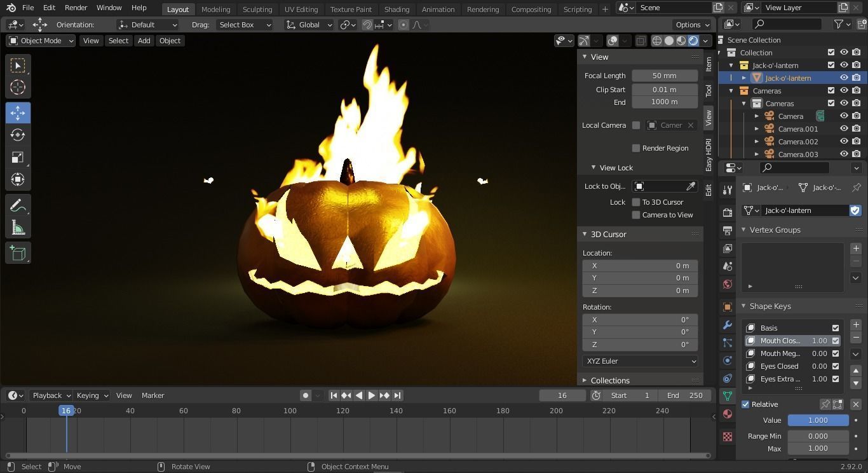Switch to rendered viewport shading

pos(693,41)
